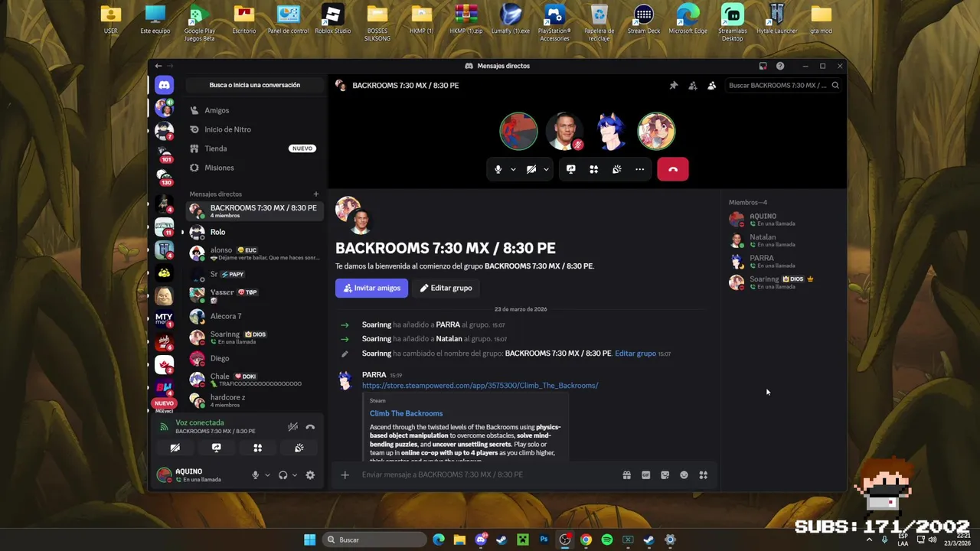
Task: Open the sticker picker
Action: coord(665,475)
